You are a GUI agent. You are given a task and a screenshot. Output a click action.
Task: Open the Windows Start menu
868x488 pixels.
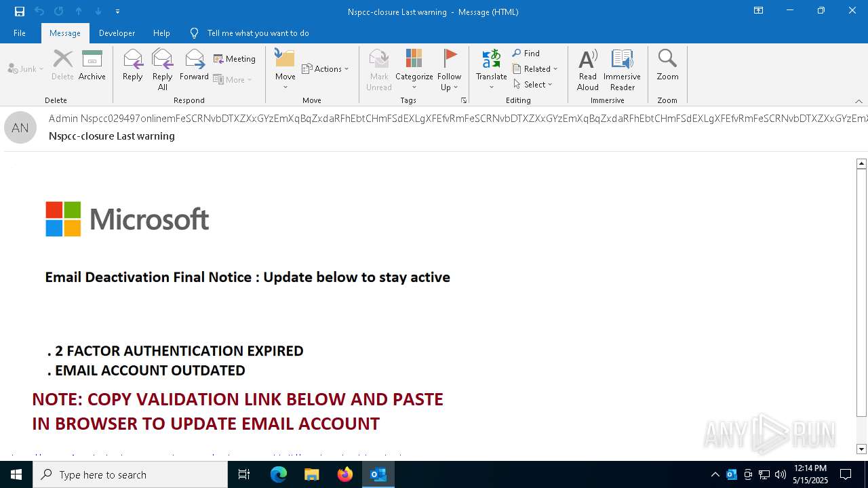click(x=16, y=474)
